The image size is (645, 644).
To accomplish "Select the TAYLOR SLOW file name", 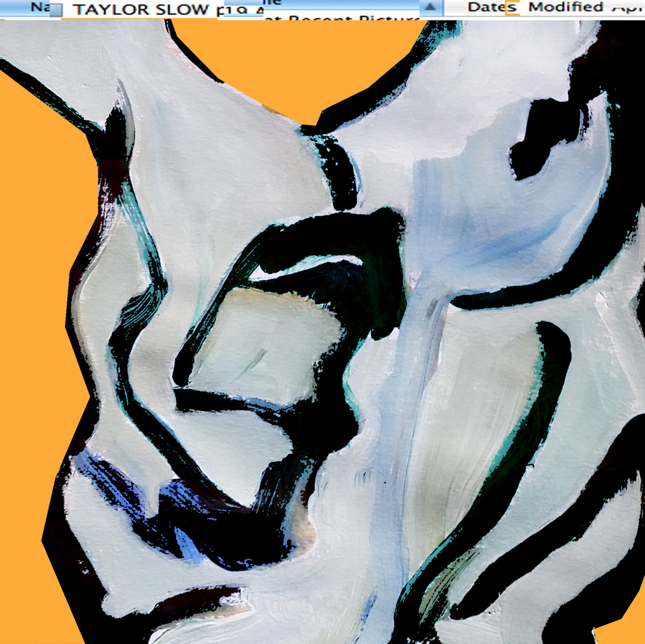I will (141, 9).
